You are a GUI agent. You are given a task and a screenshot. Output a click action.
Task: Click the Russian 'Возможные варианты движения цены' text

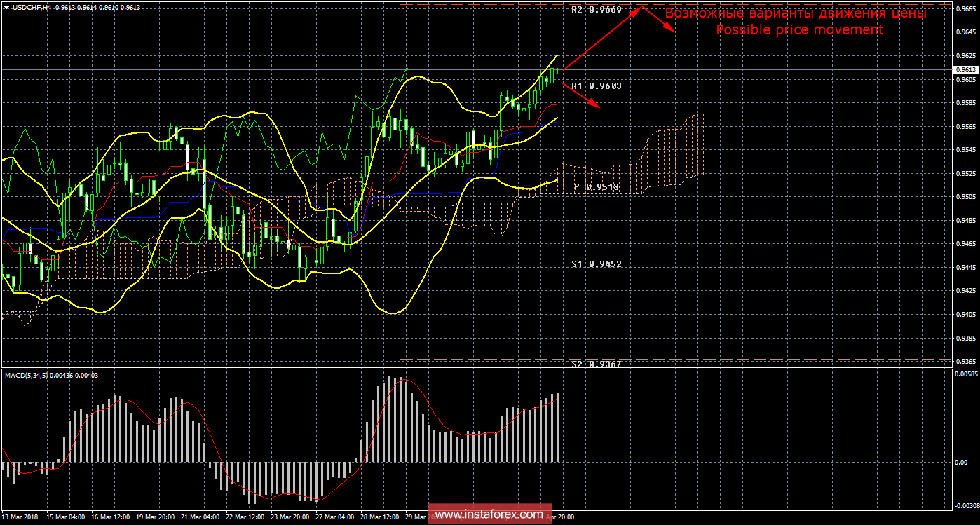(x=796, y=13)
